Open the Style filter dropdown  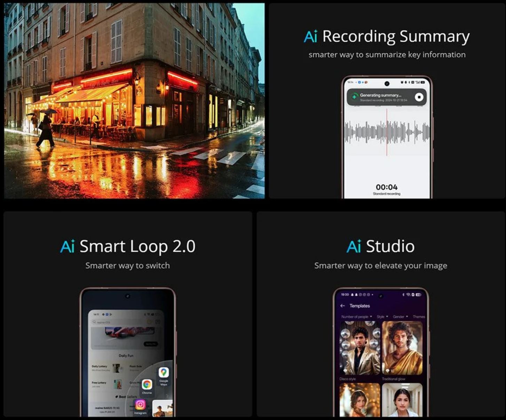click(x=382, y=317)
